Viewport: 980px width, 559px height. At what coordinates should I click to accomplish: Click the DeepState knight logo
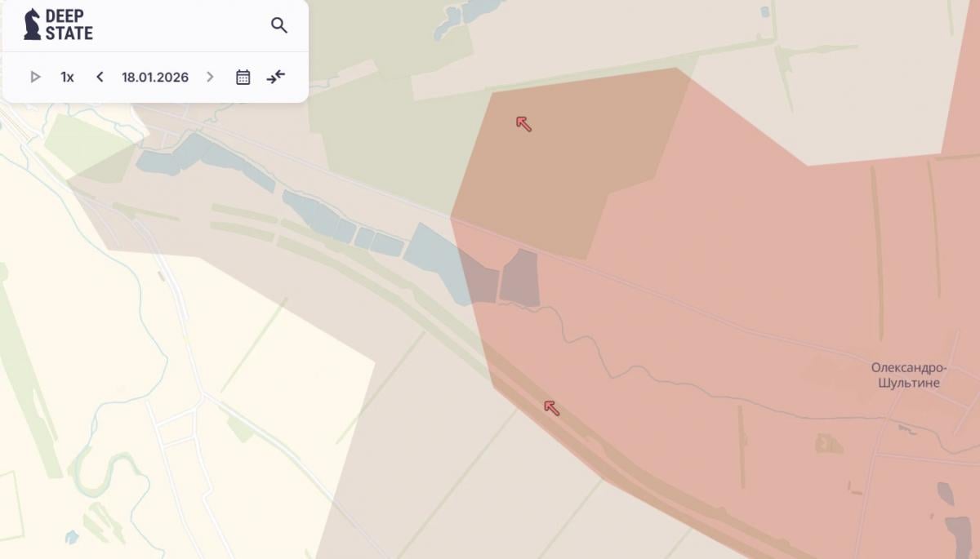coord(33,24)
